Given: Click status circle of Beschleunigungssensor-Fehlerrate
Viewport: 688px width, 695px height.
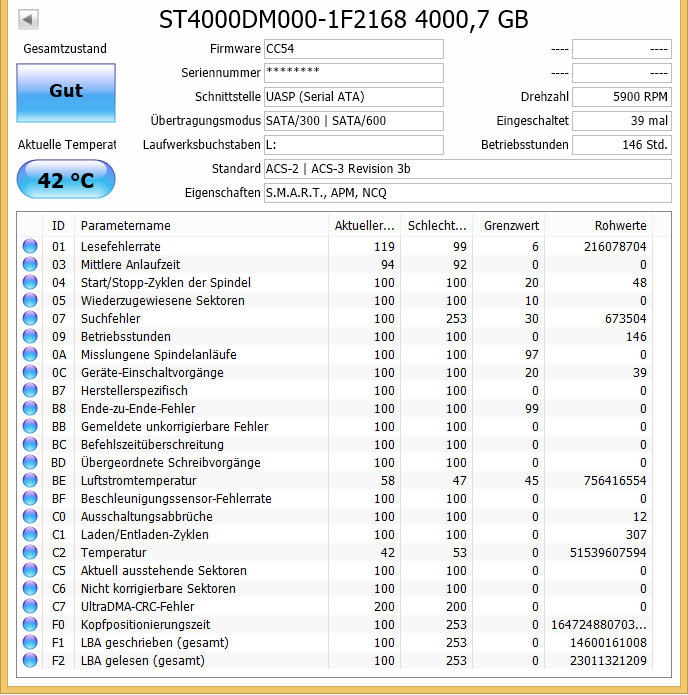Looking at the screenshot, I should click(x=30, y=498).
